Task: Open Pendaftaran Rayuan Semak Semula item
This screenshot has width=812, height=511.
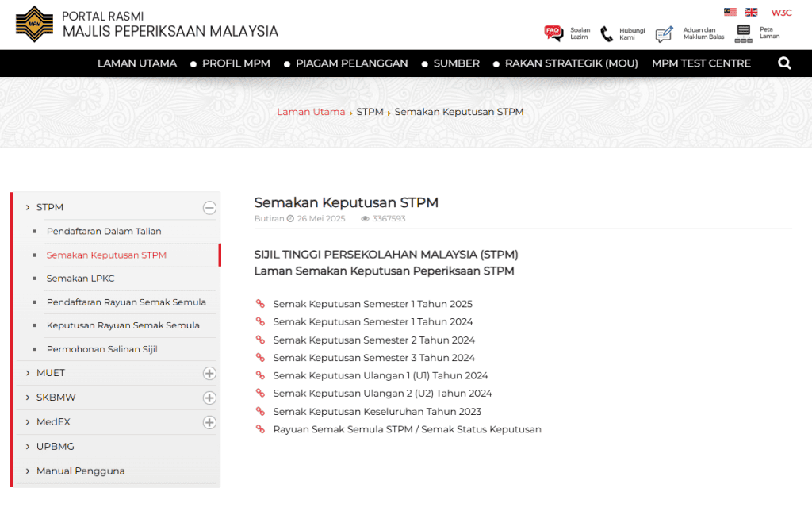Action: coord(126,302)
